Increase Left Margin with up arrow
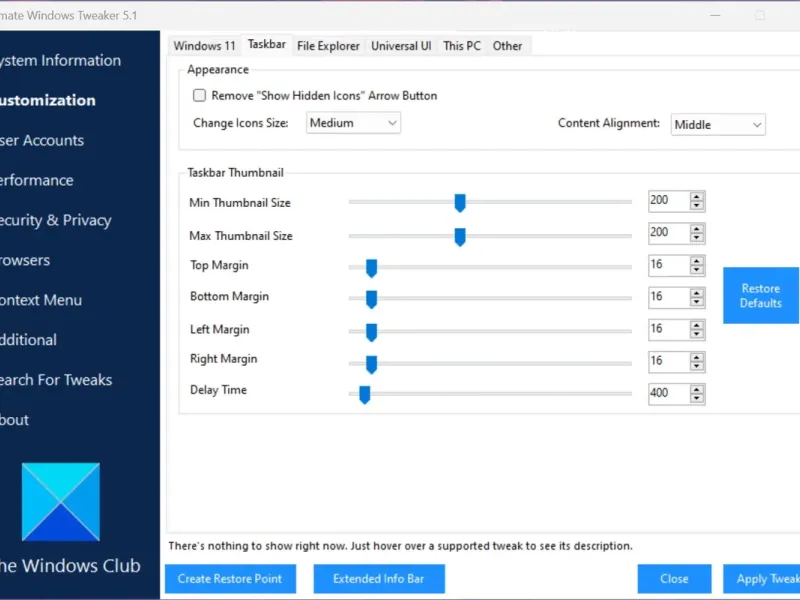The height and width of the screenshot is (600, 800). (x=696, y=325)
